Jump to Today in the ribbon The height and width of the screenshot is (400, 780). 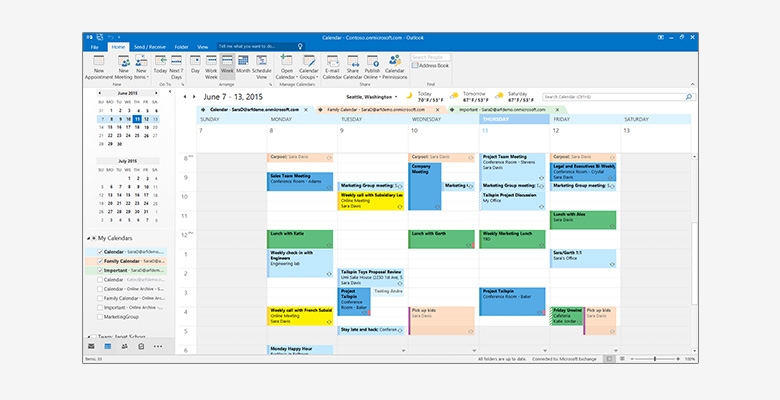(x=160, y=64)
